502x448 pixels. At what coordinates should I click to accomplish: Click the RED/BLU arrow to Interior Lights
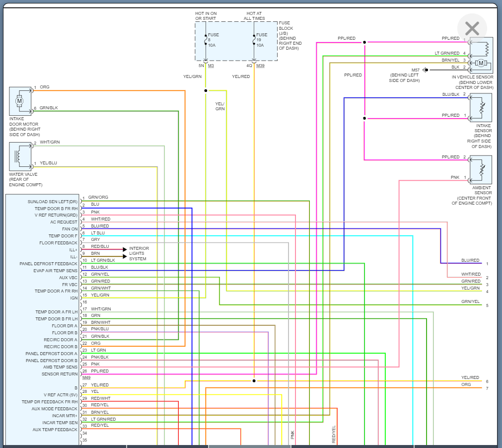point(125,249)
